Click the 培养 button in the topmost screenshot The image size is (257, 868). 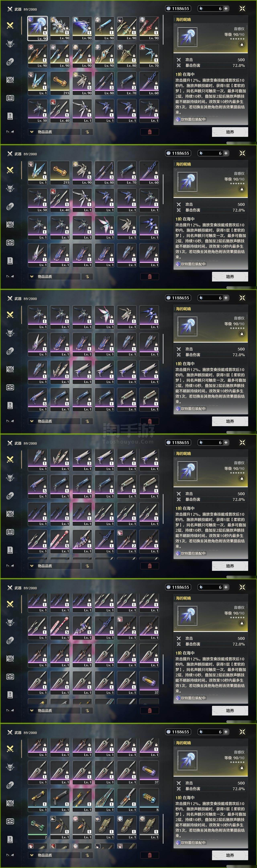coord(230,132)
